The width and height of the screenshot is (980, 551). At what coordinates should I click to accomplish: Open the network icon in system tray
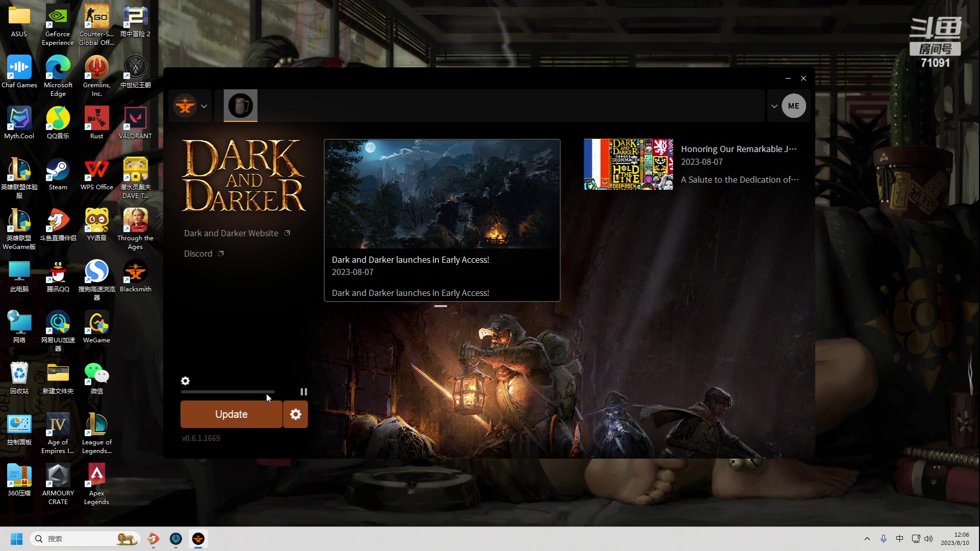[916, 539]
